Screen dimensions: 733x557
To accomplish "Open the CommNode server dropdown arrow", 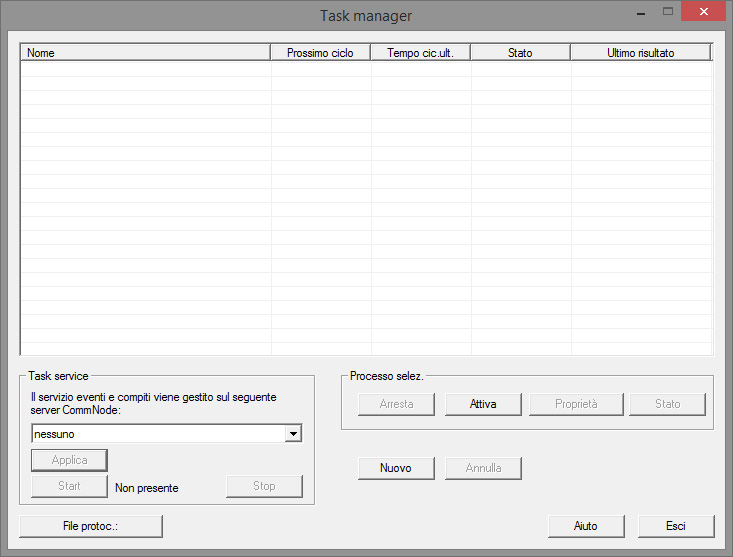I will 293,434.
